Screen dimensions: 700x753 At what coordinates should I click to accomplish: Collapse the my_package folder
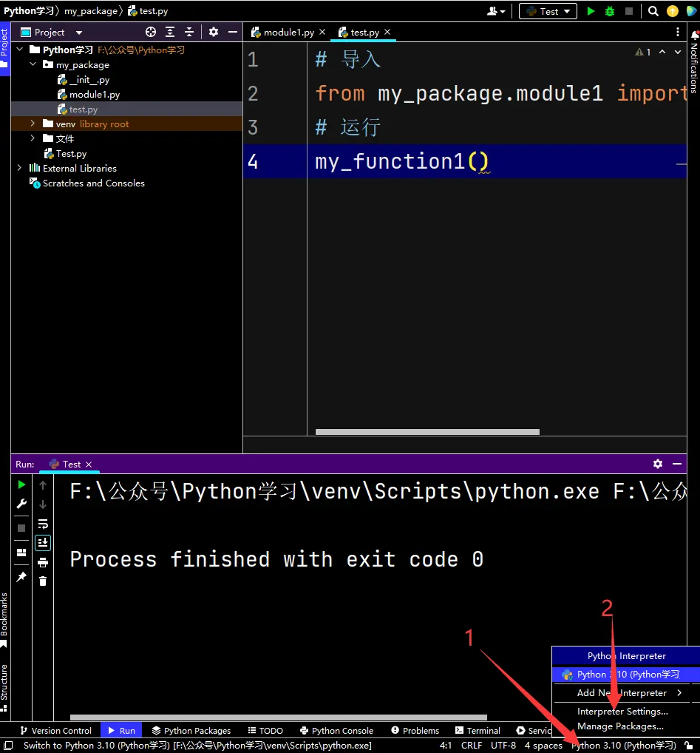click(33, 64)
